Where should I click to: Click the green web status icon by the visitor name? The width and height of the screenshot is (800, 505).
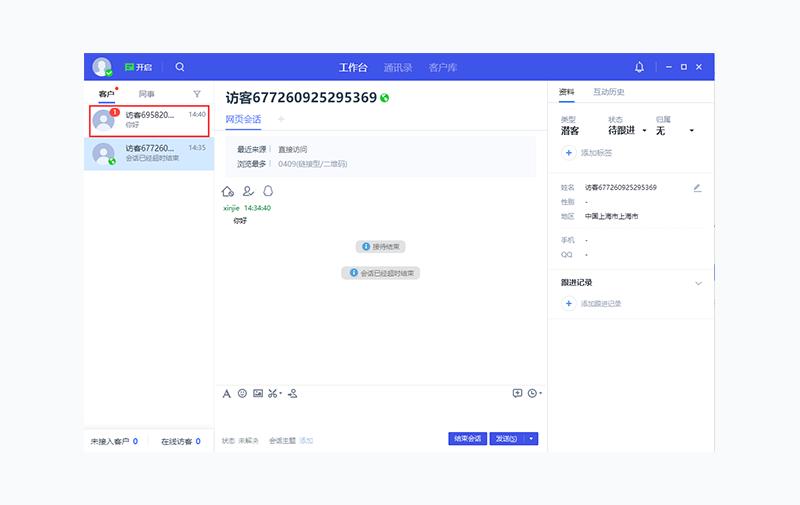pos(385,98)
